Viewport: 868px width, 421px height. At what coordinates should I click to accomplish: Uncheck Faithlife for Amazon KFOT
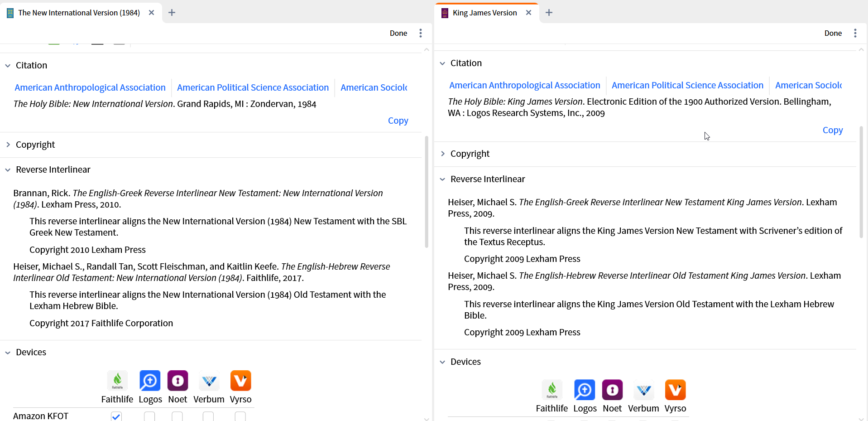[116, 416]
